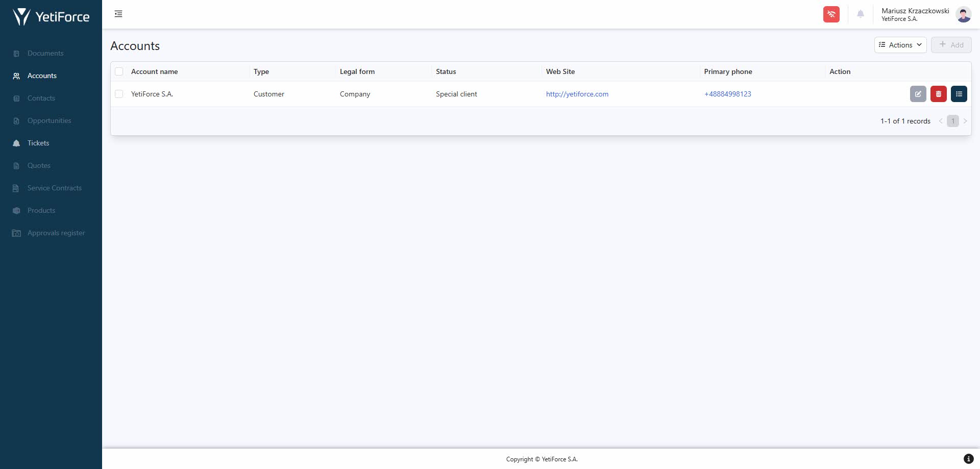Click the previous page arrow
The height and width of the screenshot is (469, 980).
pyautogui.click(x=941, y=121)
